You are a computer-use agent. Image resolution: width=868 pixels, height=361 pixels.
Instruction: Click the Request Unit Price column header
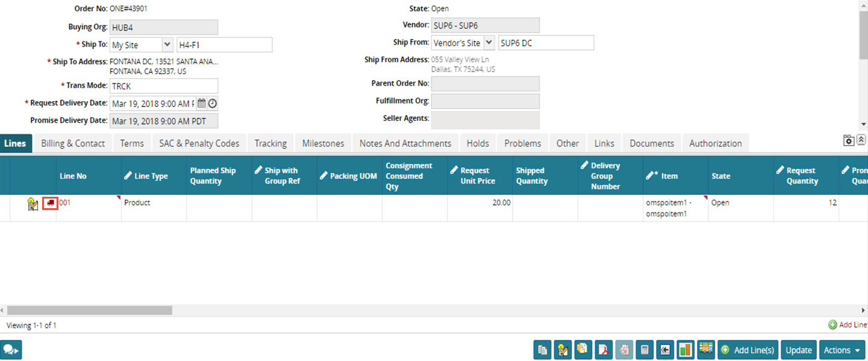click(480, 176)
